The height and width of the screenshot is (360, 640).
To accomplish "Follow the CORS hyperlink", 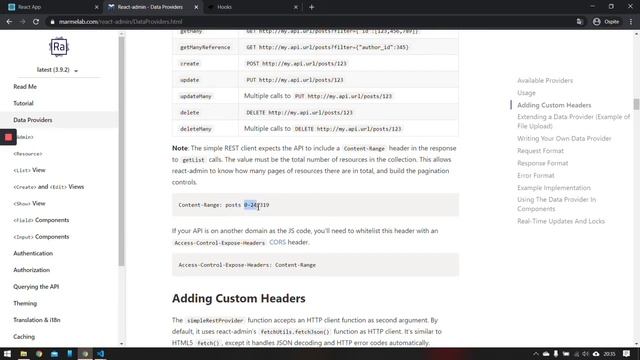I will pos(278,242).
